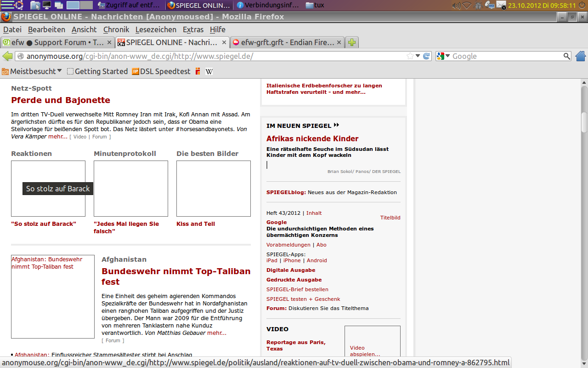Open a new tab with the green plus
Screen dimensions: 588x368
coord(352,42)
